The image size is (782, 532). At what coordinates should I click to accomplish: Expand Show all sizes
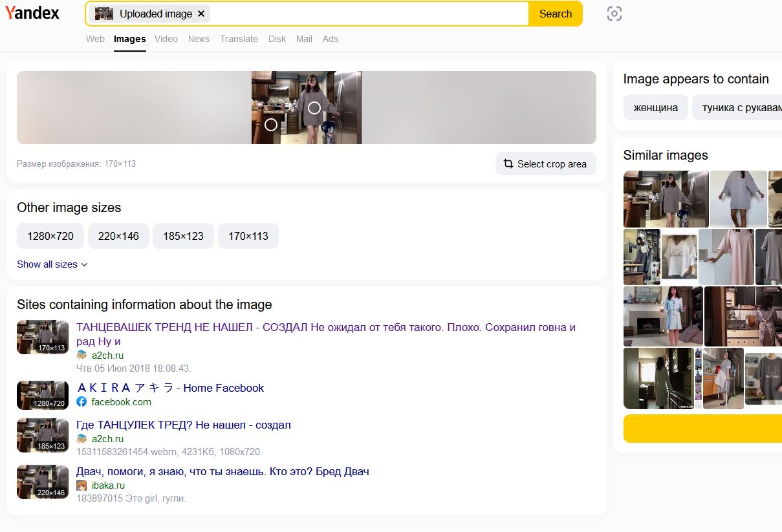[x=52, y=264]
